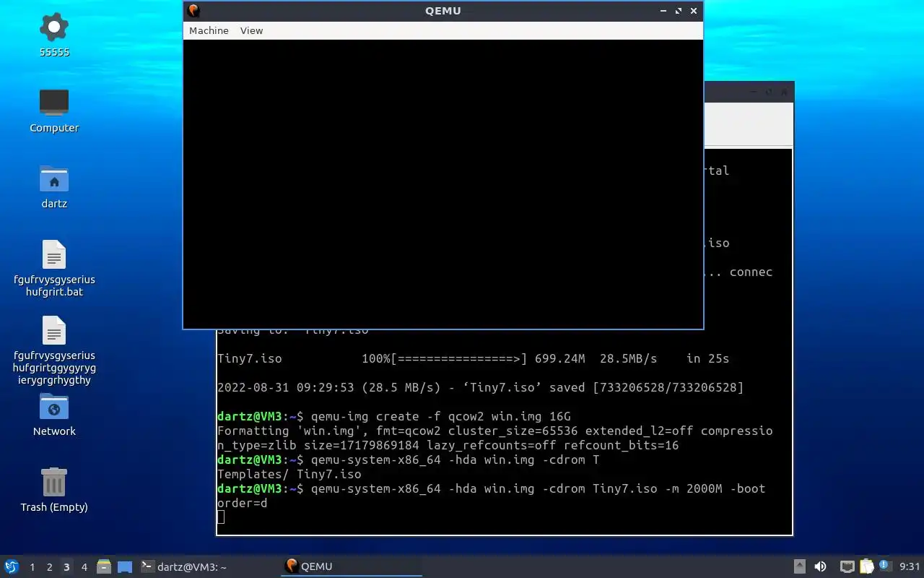Image resolution: width=924 pixels, height=578 pixels.
Task: Click the 'Templates/ Tiny7.iso' completion line
Action: (x=289, y=474)
